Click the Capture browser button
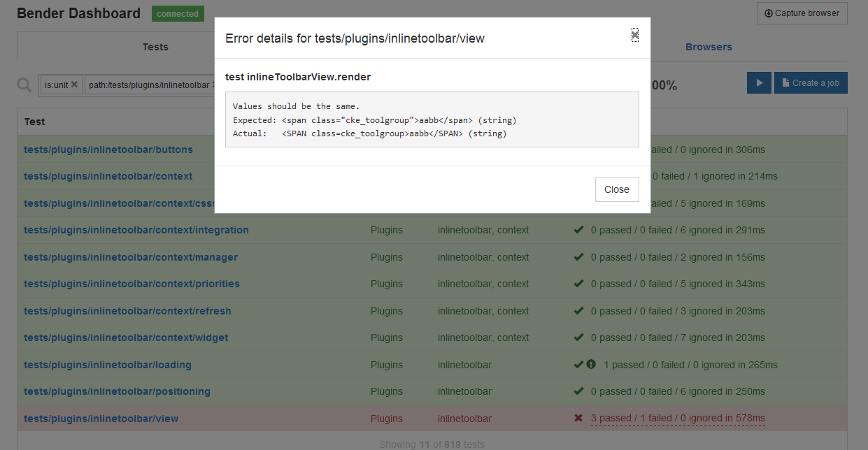Image resolution: width=868 pixels, height=450 pixels. click(802, 13)
